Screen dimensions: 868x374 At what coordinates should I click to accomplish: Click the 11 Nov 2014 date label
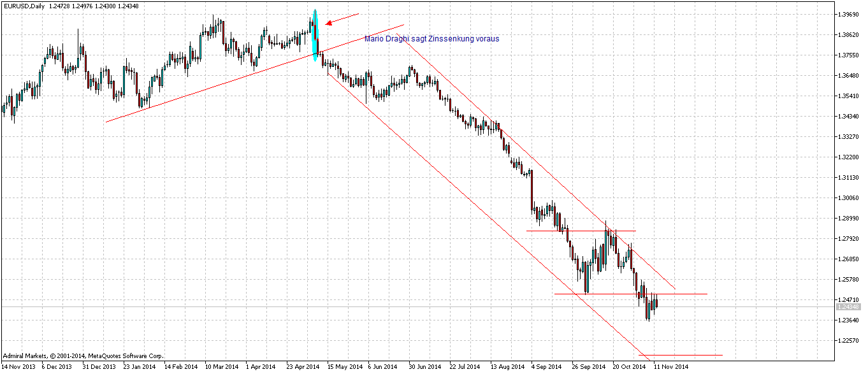671,367
